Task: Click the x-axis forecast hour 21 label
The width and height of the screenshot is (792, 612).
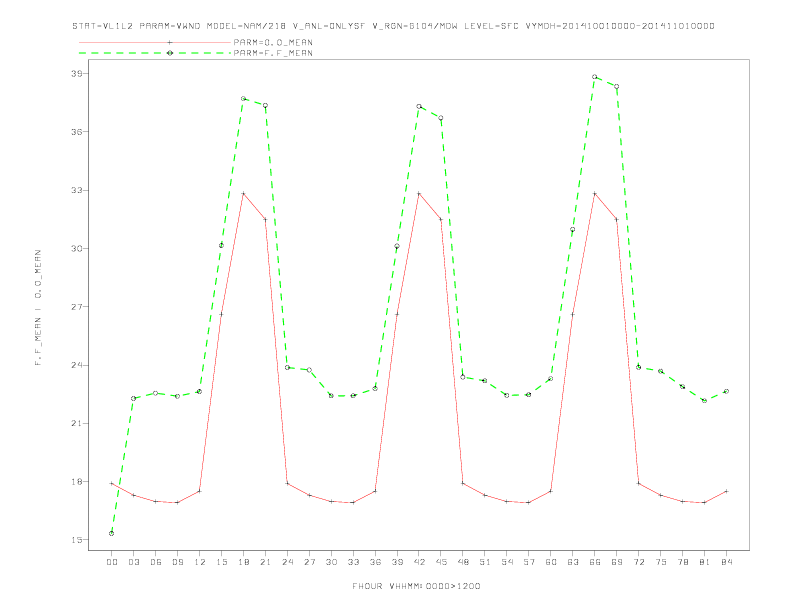Action: tap(265, 562)
